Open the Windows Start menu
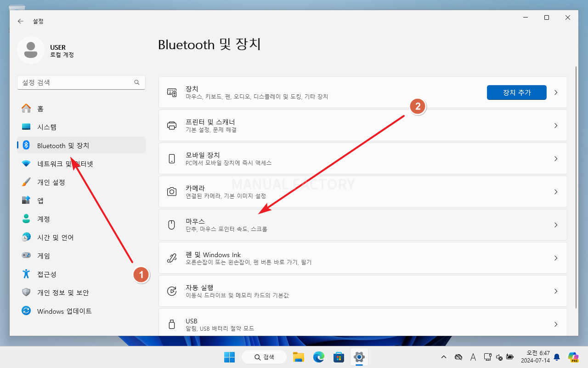The height and width of the screenshot is (368, 588). [x=229, y=357]
